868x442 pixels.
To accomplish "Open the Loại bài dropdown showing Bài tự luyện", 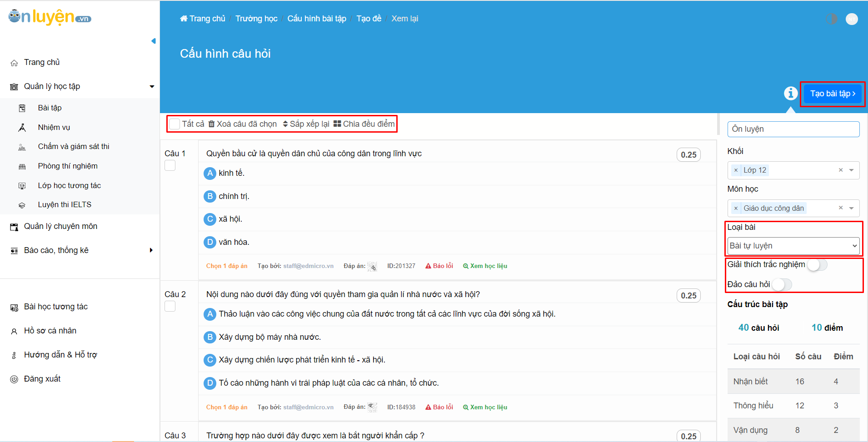I will [793, 246].
